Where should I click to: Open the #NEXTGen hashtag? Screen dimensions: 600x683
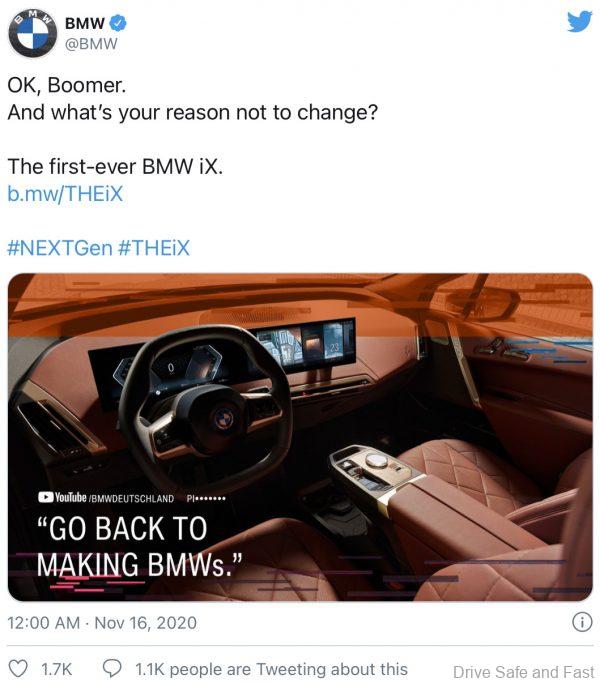[x=60, y=248]
